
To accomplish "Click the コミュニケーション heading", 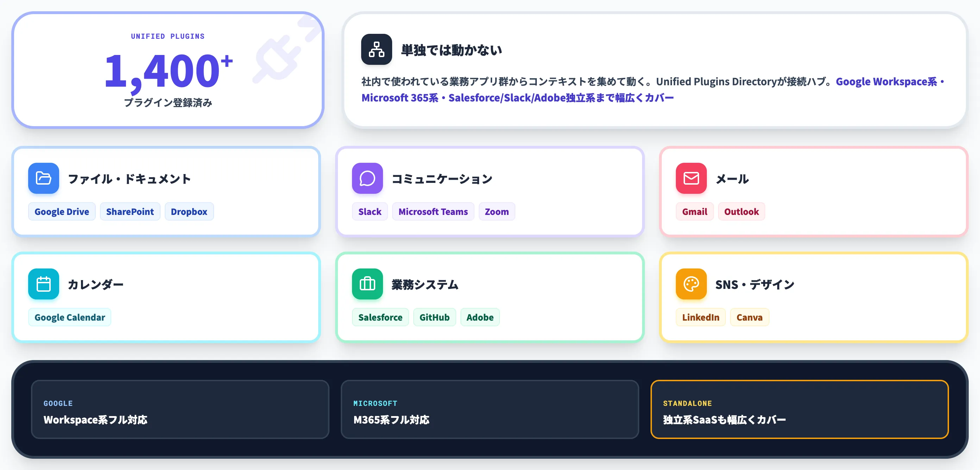I will (x=442, y=179).
